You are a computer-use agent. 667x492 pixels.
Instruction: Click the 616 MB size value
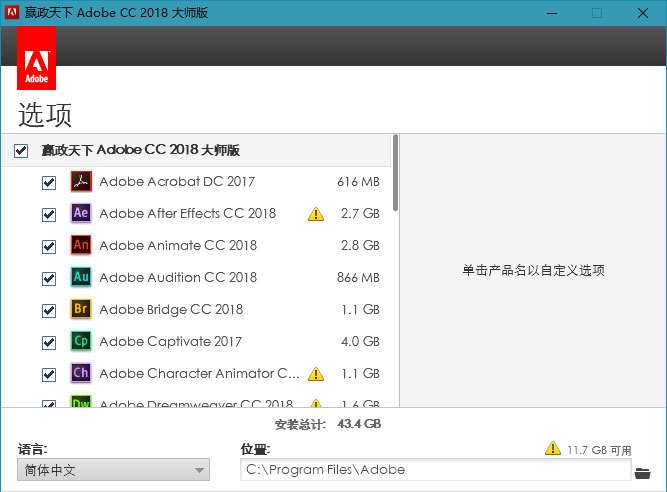coord(358,182)
